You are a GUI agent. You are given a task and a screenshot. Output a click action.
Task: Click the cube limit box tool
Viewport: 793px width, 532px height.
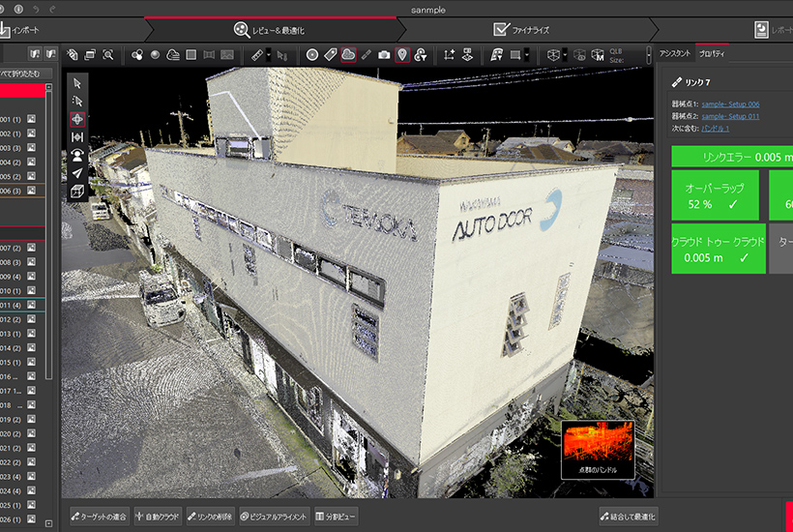click(x=77, y=192)
